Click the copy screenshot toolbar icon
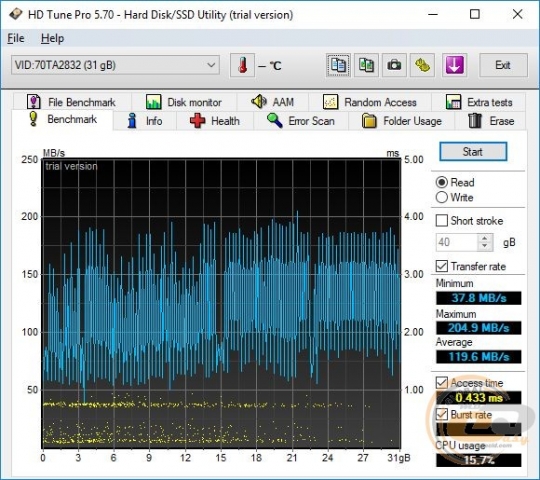 point(366,65)
